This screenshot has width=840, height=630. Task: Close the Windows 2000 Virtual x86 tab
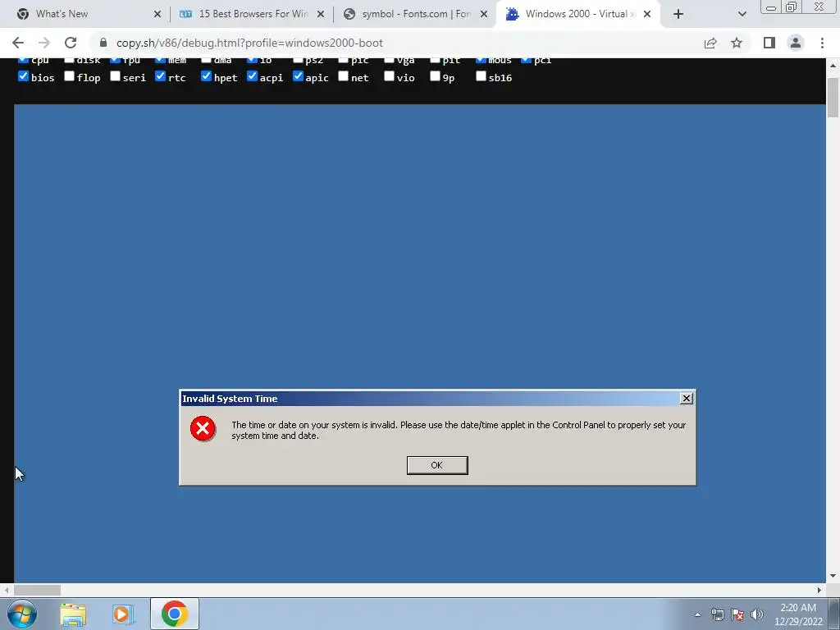pos(647,15)
